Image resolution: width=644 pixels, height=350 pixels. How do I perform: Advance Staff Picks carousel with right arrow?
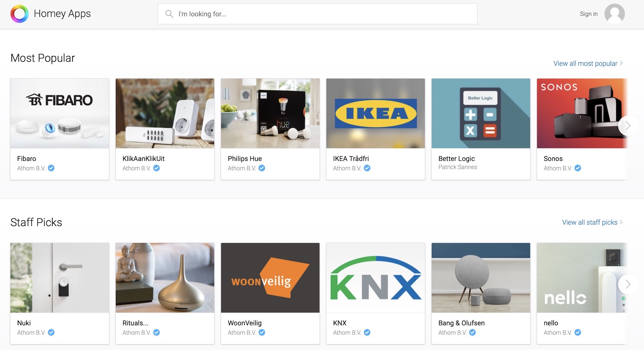coord(627,284)
